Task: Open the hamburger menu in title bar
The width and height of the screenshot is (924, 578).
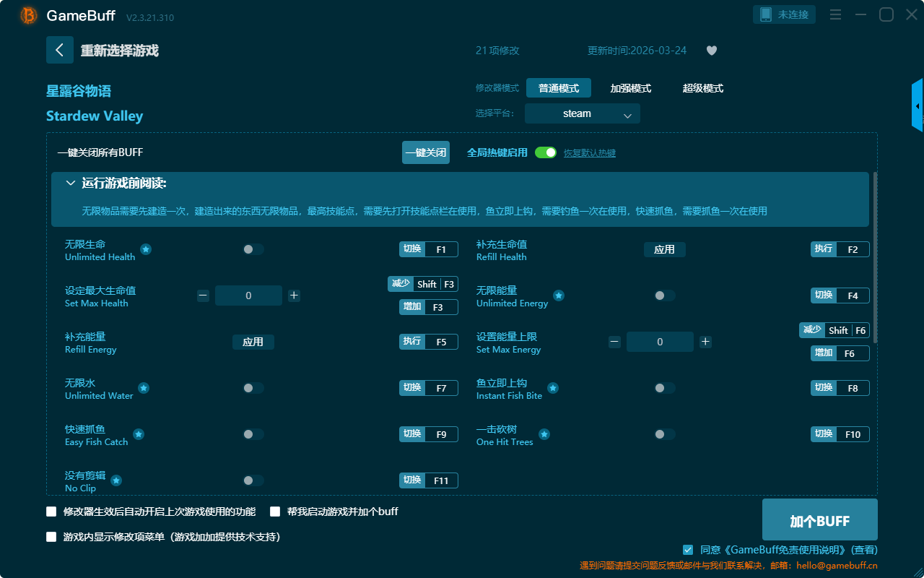Action: pyautogui.click(x=835, y=14)
